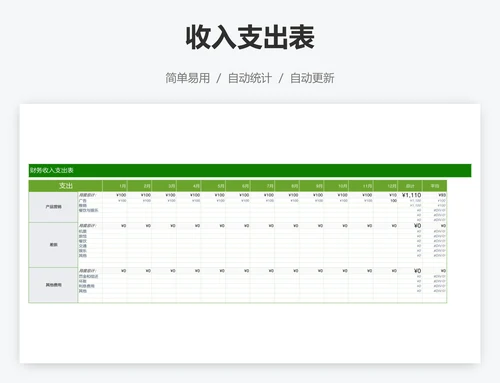This screenshot has height=383, width=500.
Task: Select the 2月 column header
Action: [140, 186]
